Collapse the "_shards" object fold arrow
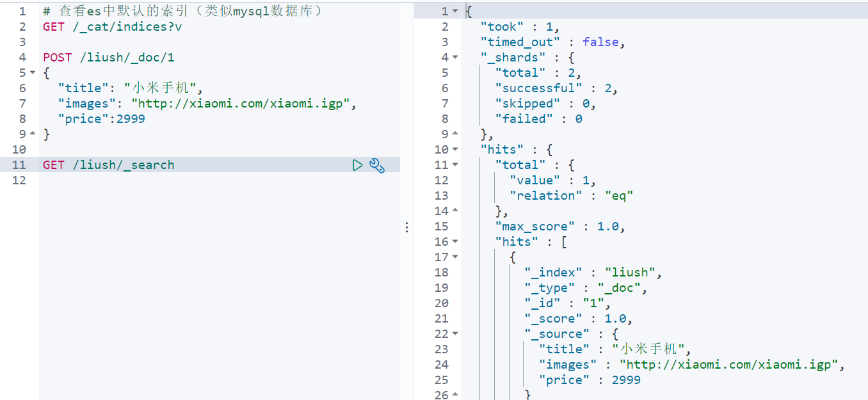868x400 pixels. coord(455,58)
